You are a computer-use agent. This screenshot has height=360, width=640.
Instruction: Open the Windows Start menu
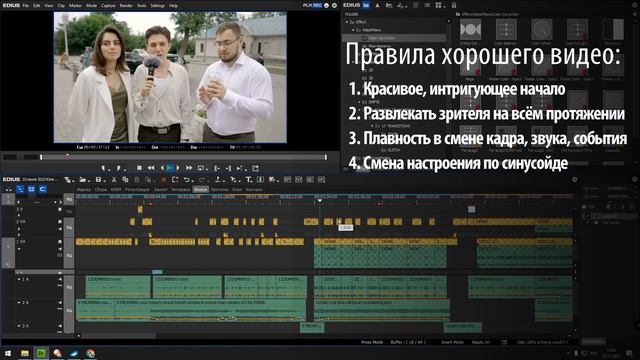click(x=8, y=353)
